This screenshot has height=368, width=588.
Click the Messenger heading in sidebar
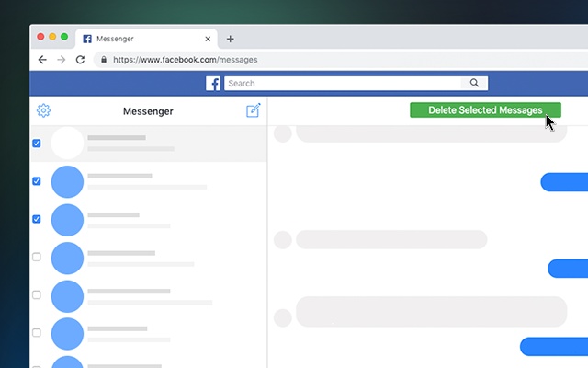148,111
